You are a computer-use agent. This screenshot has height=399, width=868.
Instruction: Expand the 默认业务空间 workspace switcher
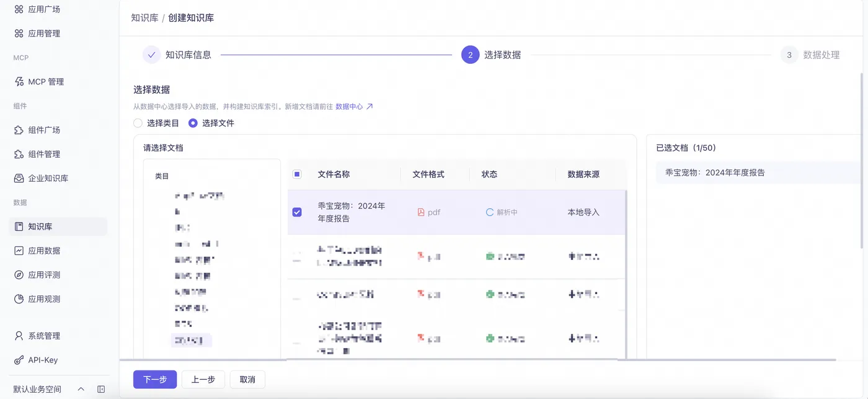pos(81,389)
